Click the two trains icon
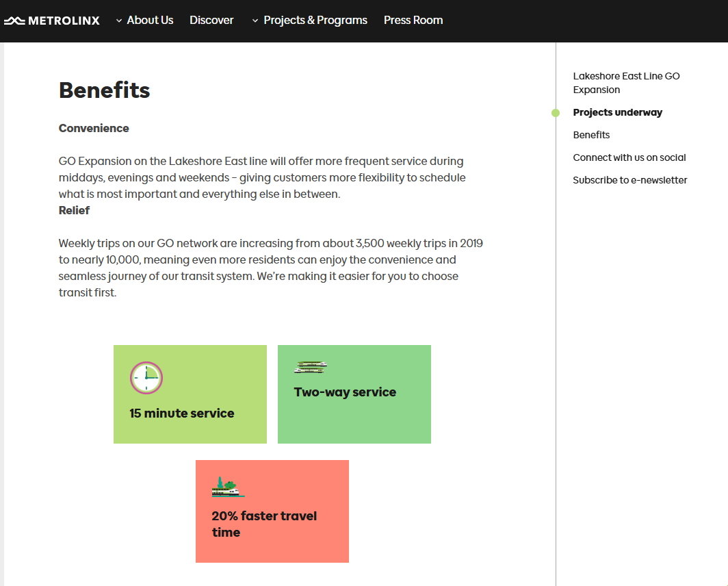The height and width of the screenshot is (586, 728). pyautogui.click(x=311, y=368)
